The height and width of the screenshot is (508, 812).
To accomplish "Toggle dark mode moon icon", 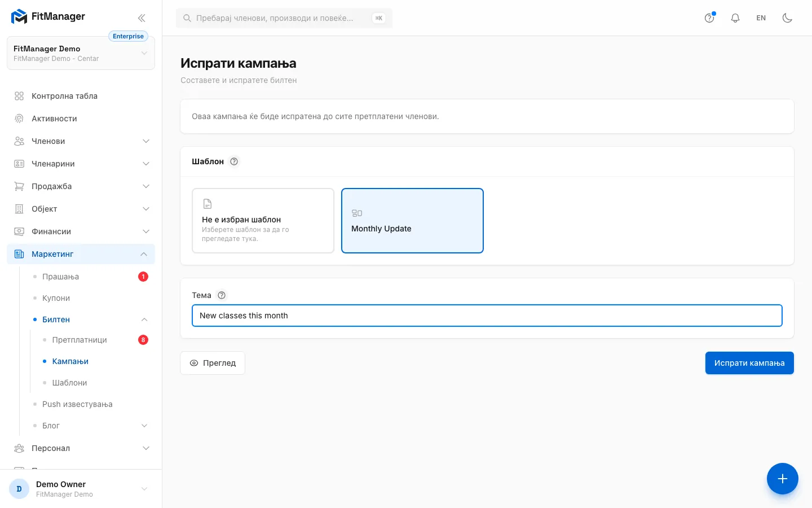I will [787, 18].
